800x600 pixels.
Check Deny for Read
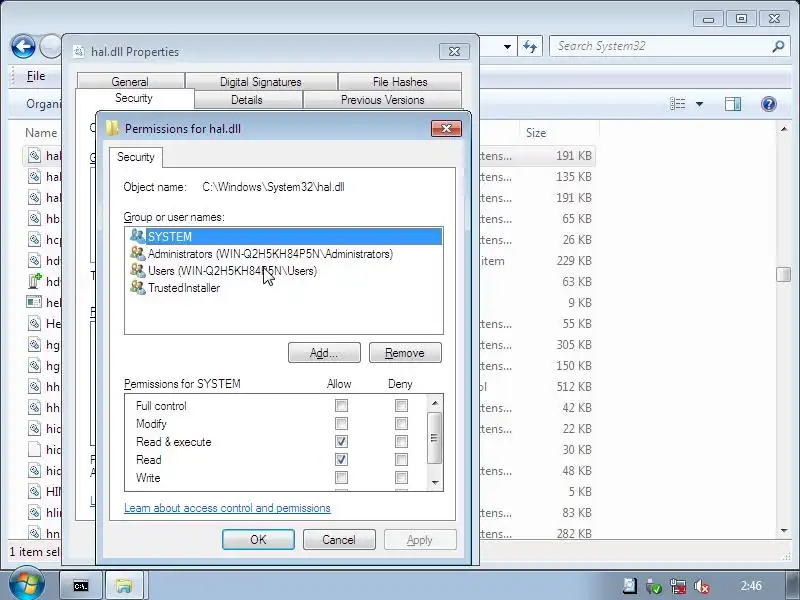coord(402,460)
